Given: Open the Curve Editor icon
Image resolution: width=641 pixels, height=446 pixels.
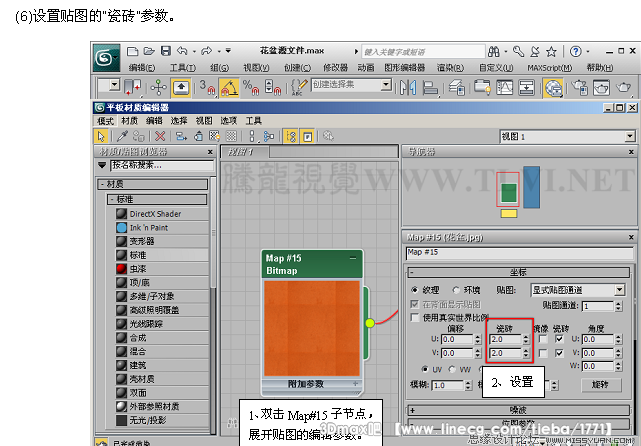Looking at the screenshot, I should click(504, 87).
